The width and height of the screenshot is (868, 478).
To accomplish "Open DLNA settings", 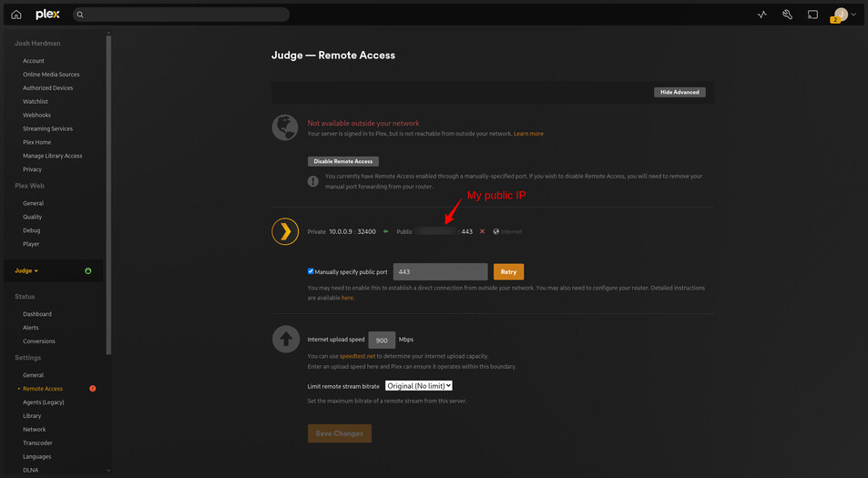I will 30,470.
